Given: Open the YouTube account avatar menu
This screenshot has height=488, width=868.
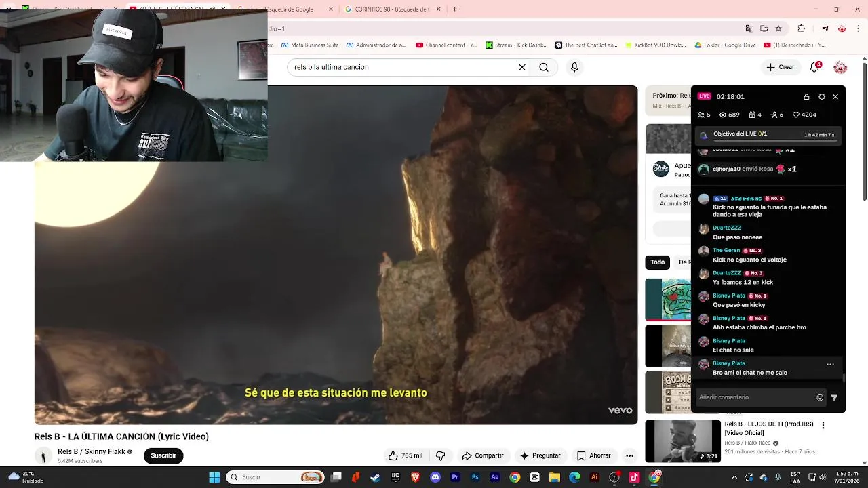Looking at the screenshot, I should (840, 67).
